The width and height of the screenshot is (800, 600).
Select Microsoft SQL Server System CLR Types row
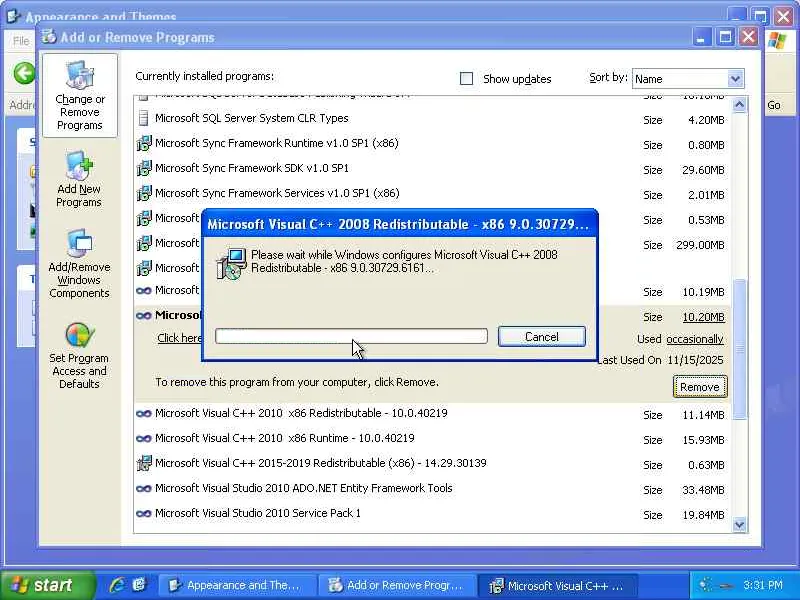[433, 118]
